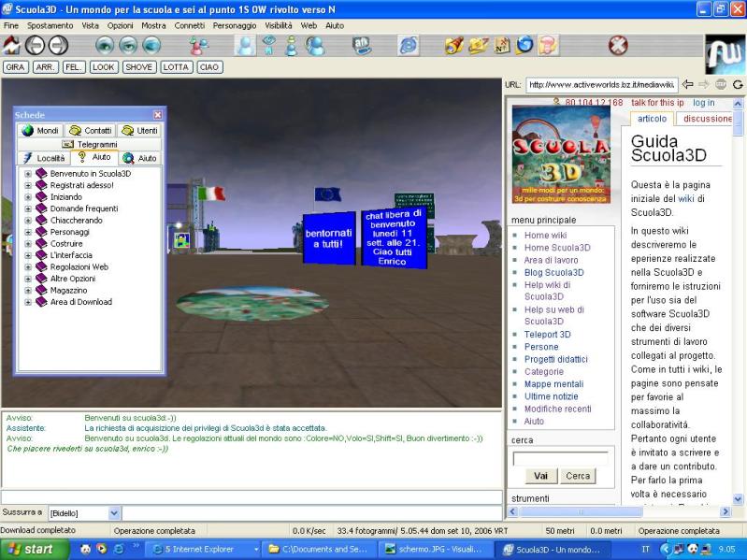Open the discussione tab in wiki

(705, 119)
